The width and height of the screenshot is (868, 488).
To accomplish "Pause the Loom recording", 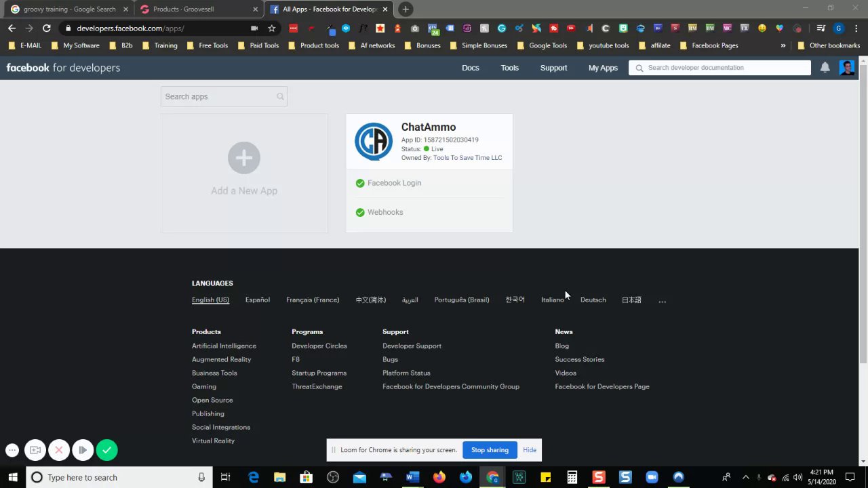I will pos(83,450).
